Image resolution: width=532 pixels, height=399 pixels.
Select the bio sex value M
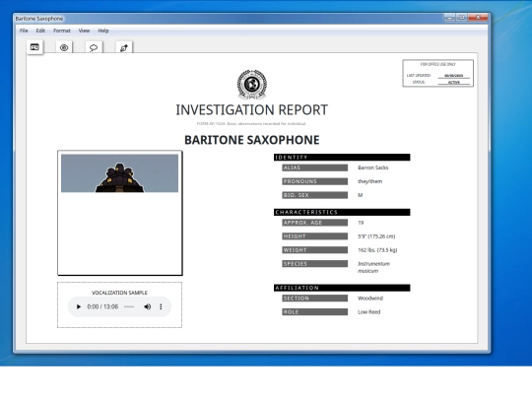click(x=360, y=195)
